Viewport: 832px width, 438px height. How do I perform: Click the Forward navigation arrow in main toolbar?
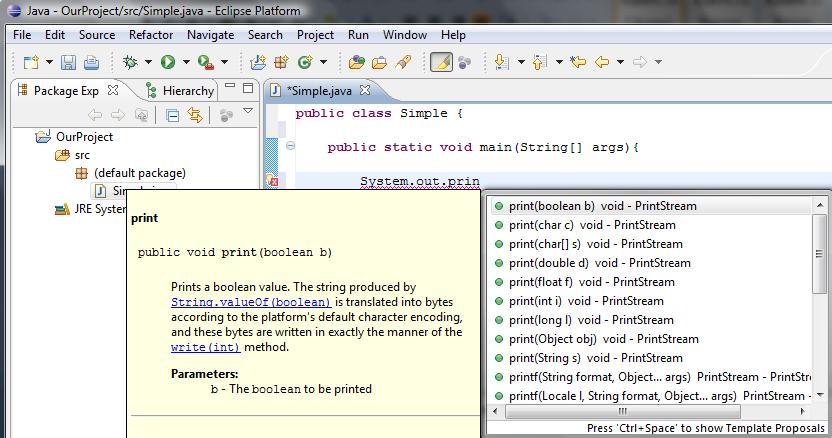pyautogui.click(x=640, y=62)
